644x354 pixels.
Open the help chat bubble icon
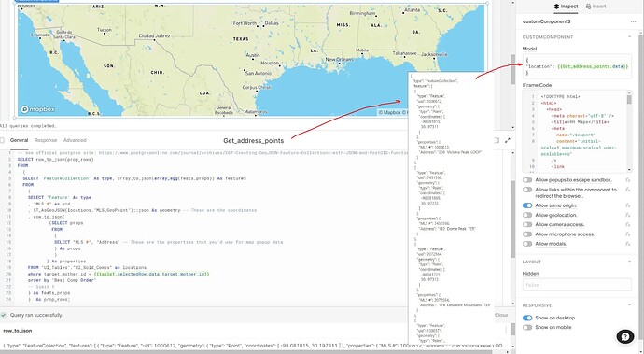[625, 336]
